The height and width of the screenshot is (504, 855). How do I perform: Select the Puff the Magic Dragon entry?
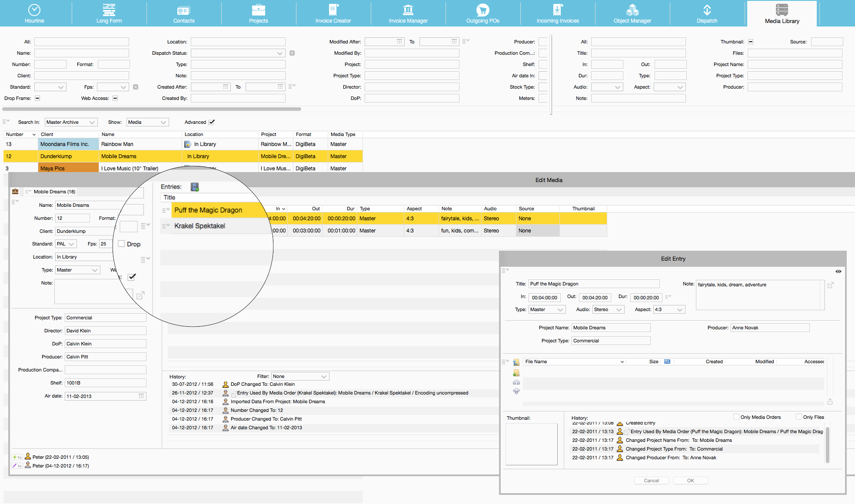[x=208, y=210]
